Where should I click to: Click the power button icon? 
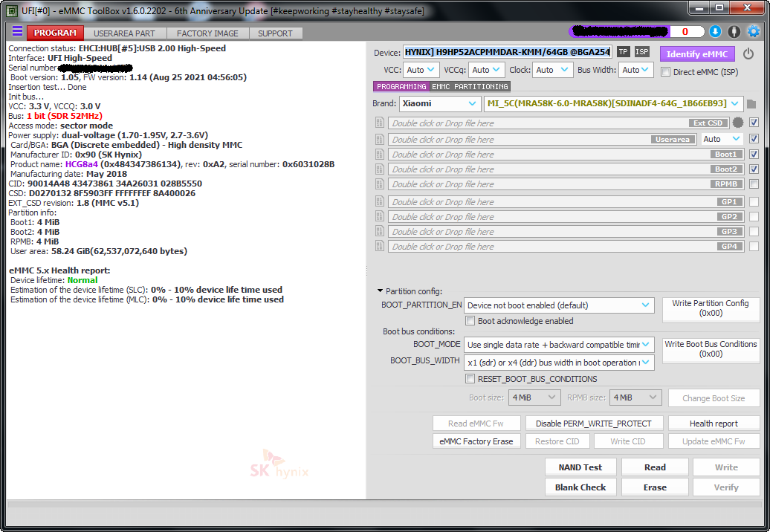[x=748, y=53]
